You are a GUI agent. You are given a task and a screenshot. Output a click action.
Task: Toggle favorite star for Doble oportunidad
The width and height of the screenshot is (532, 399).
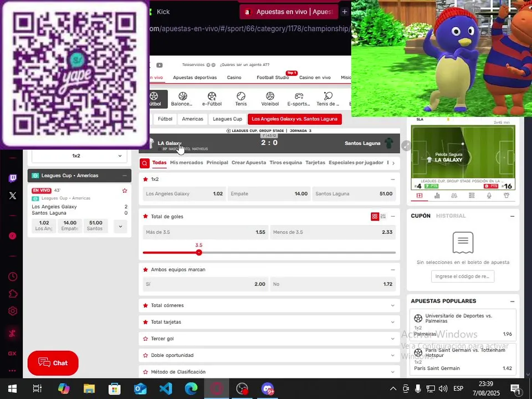pyautogui.click(x=146, y=355)
